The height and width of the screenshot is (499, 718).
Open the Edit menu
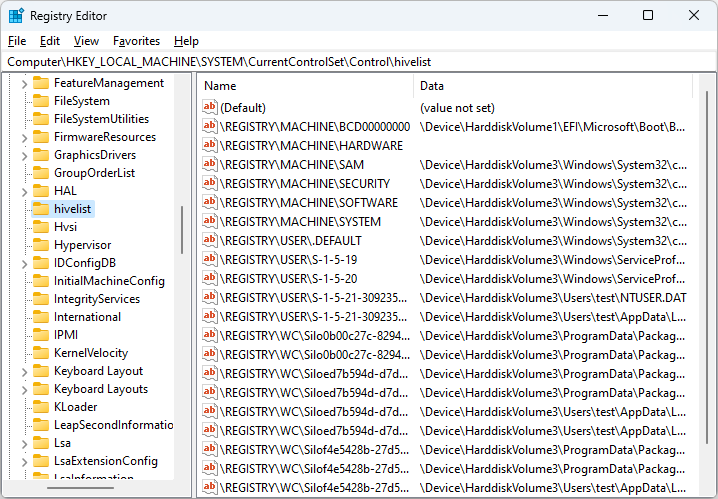50,41
